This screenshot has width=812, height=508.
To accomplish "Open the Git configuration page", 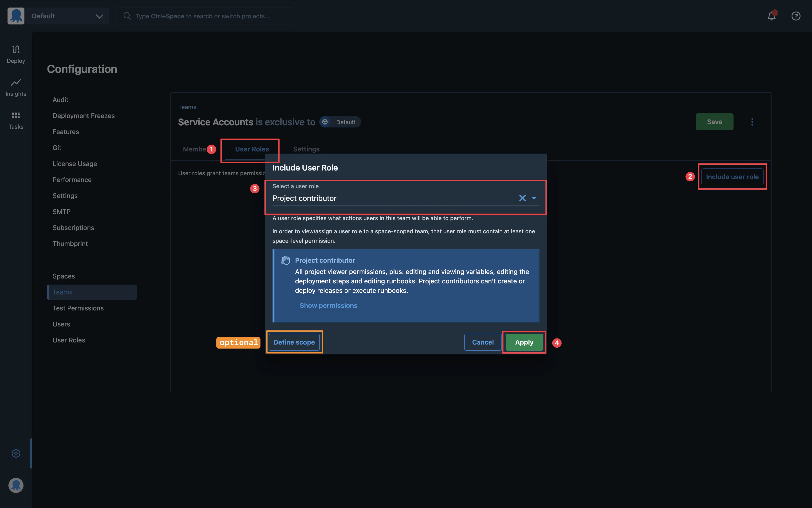I will point(57,147).
